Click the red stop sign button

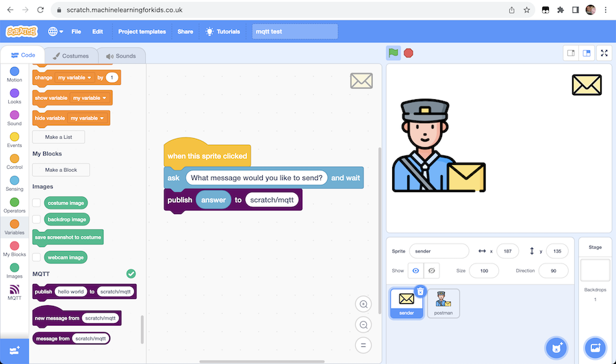tap(409, 53)
